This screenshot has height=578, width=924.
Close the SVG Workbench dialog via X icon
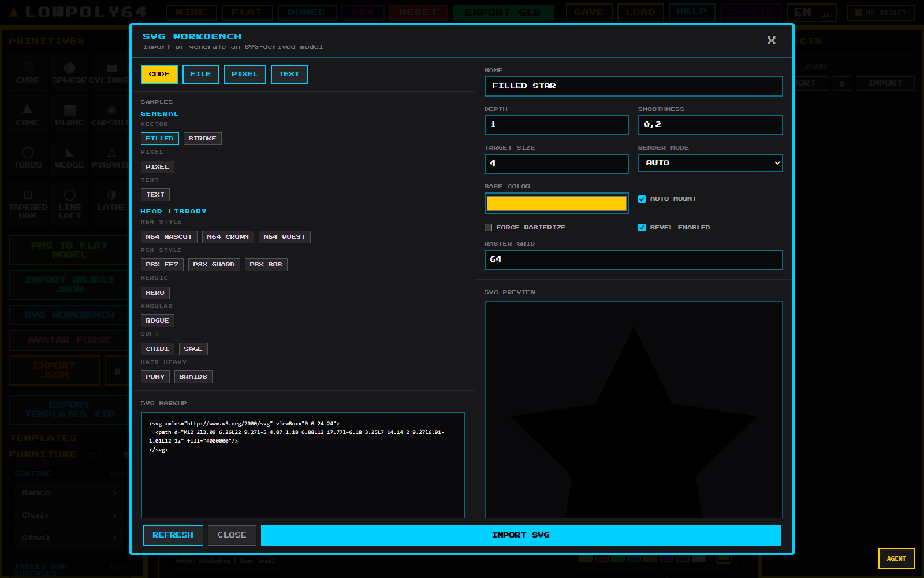(x=772, y=40)
